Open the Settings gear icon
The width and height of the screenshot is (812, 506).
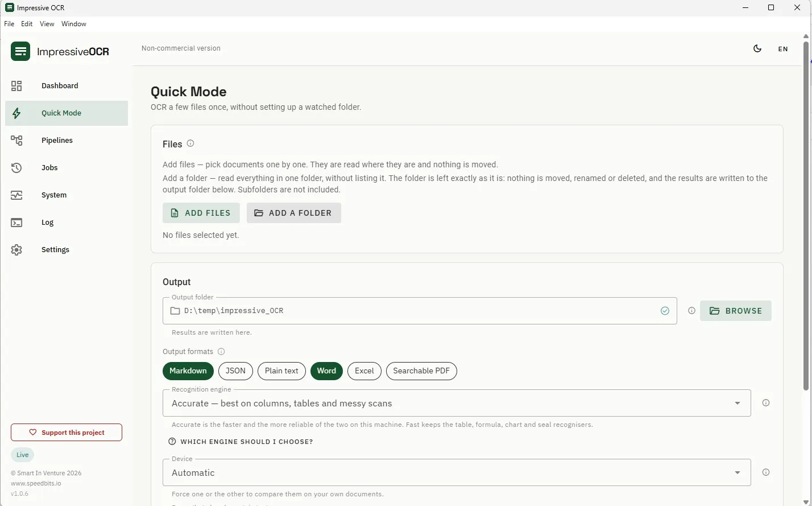click(x=16, y=250)
